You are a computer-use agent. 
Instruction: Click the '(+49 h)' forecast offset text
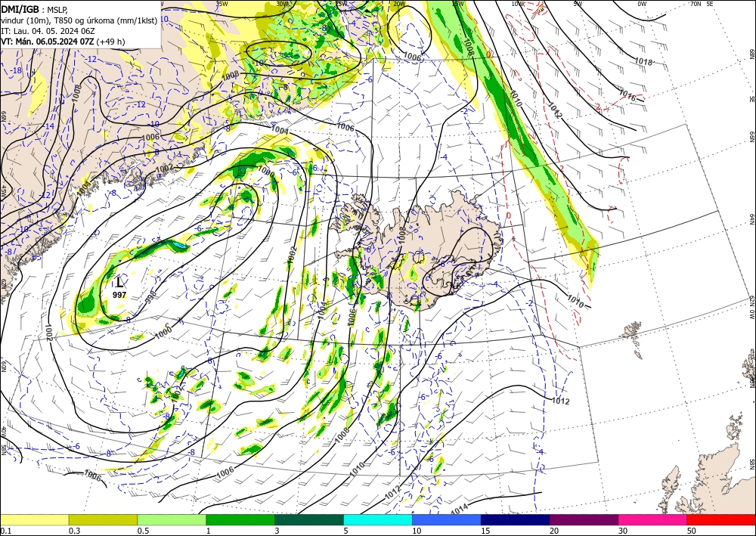point(110,42)
